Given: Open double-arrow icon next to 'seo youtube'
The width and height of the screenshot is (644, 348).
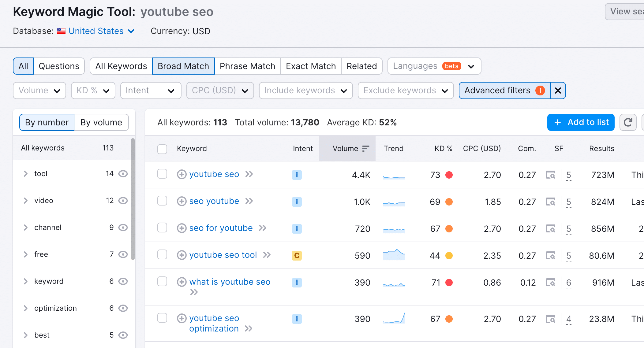Looking at the screenshot, I should (x=249, y=201).
